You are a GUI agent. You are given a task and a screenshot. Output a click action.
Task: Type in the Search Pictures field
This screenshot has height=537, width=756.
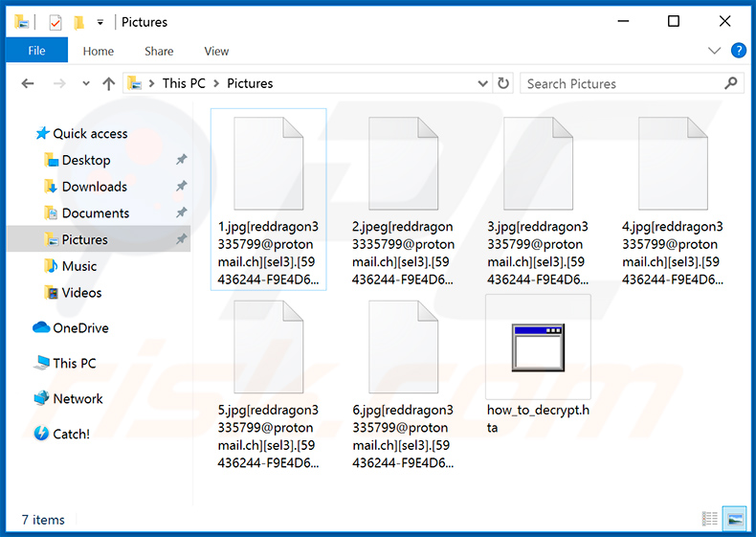click(622, 83)
